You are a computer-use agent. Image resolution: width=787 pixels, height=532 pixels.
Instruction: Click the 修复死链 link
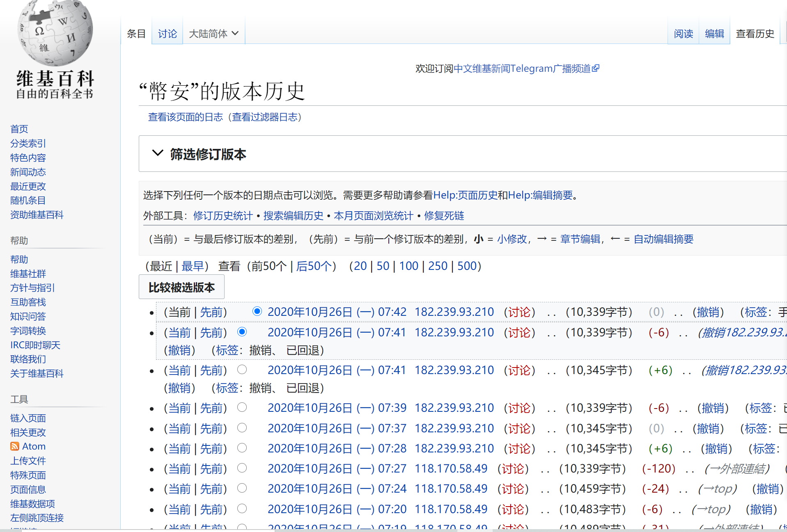pyautogui.click(x=444, y=216)
